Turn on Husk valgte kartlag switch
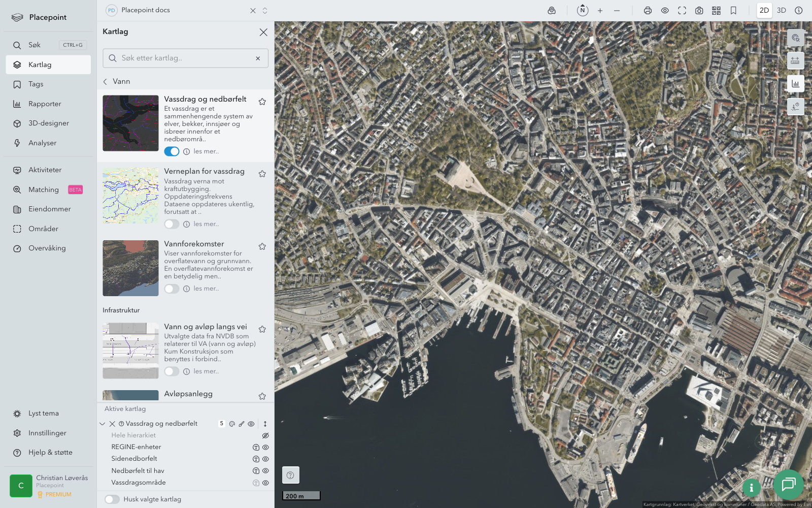812x508 pixels. [x=112, y=499]
